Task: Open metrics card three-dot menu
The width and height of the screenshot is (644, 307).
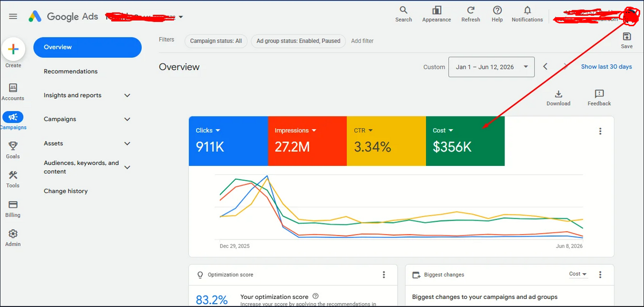Action: point(600,131)
